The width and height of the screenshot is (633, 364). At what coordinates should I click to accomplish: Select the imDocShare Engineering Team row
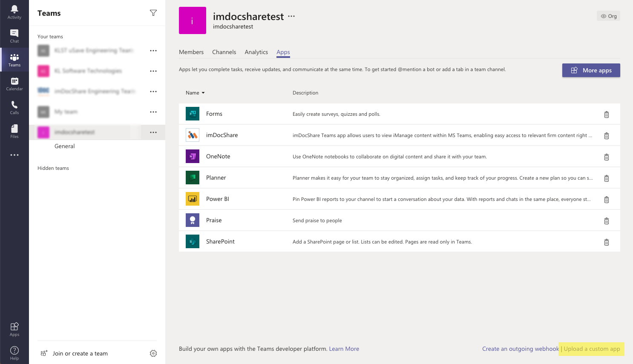97,92
